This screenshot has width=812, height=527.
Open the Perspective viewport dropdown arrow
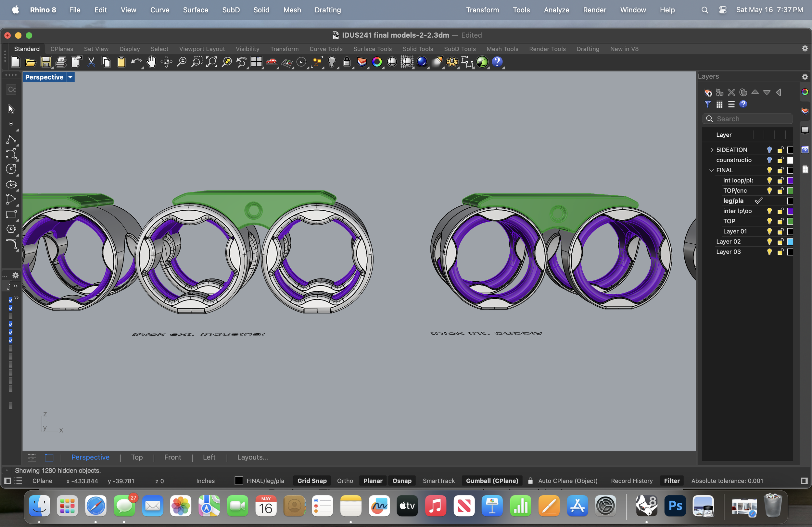pos(70,77)
